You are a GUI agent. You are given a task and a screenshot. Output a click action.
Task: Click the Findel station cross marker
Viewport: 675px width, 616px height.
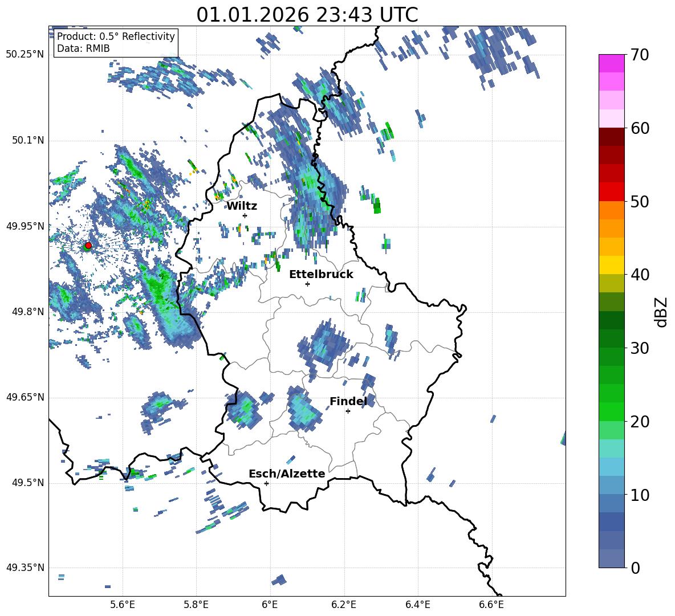tap(348, 411)
